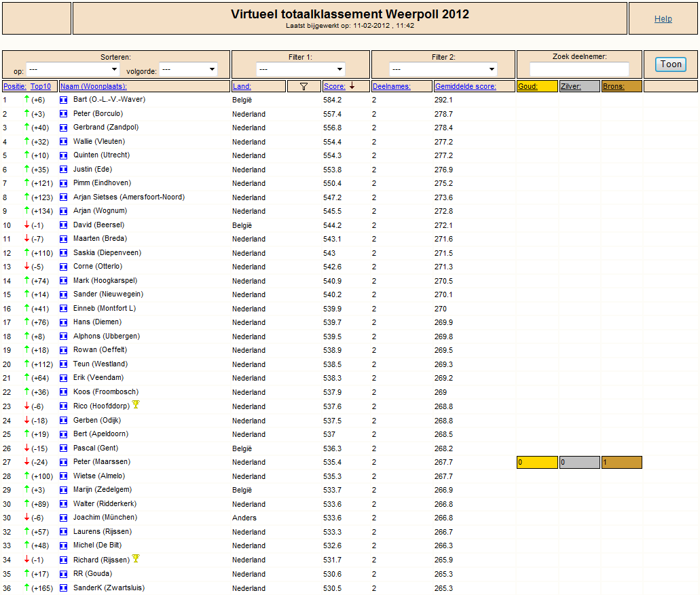
Task: Click the Naam (Woonplaats) column header
Action: (x=94, y=87)
